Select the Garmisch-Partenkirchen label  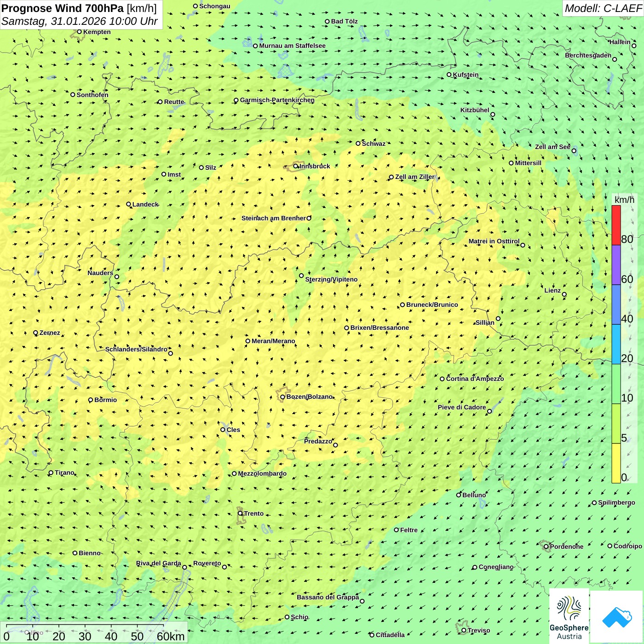(277, 100)
